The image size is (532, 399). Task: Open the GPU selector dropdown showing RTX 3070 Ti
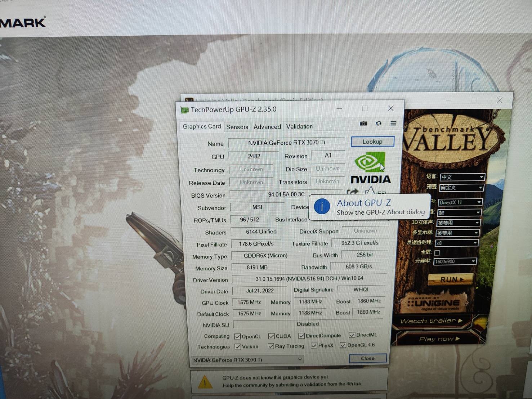coord(248,359)
